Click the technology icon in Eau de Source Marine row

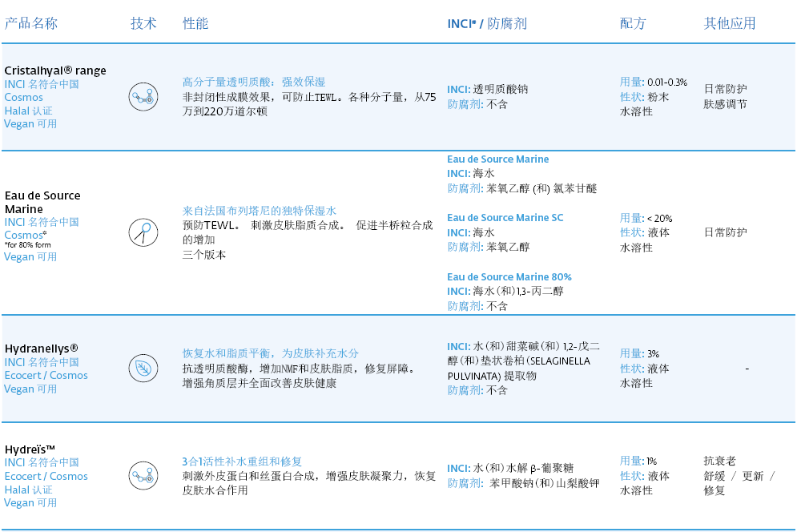click(143, 232)
